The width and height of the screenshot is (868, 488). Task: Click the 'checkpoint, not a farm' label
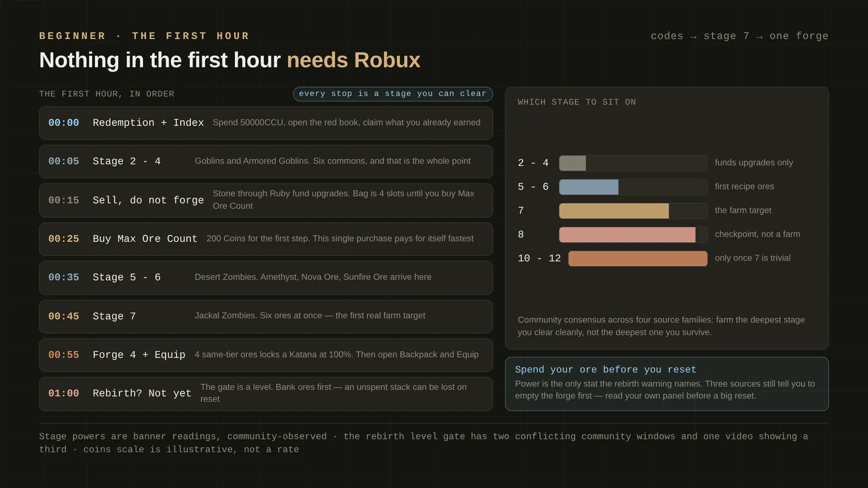[757, 234]
